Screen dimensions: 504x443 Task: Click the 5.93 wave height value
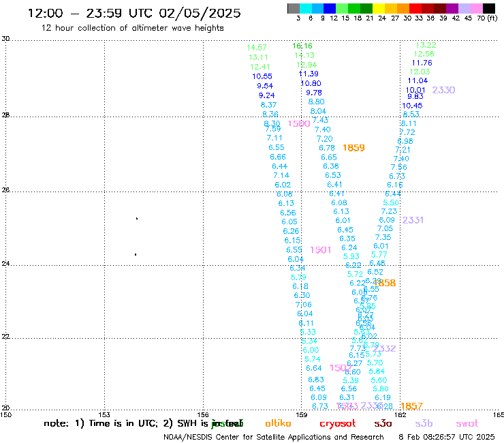tap(351, 256)
